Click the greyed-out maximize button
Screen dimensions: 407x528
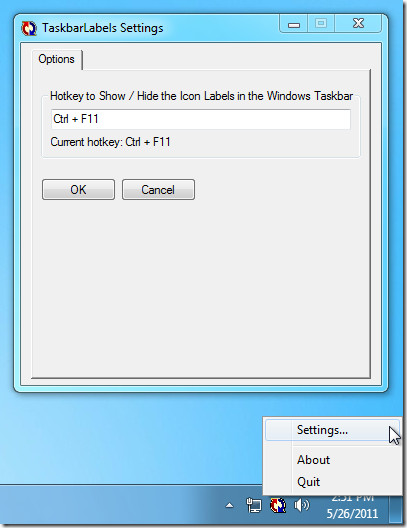pyautogui.click(x=321, y=24)
